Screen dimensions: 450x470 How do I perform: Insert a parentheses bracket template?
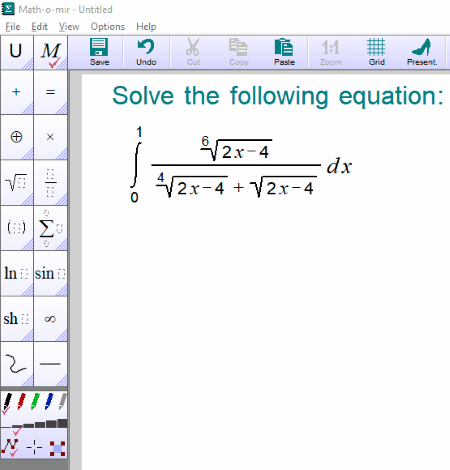point(17,228)
